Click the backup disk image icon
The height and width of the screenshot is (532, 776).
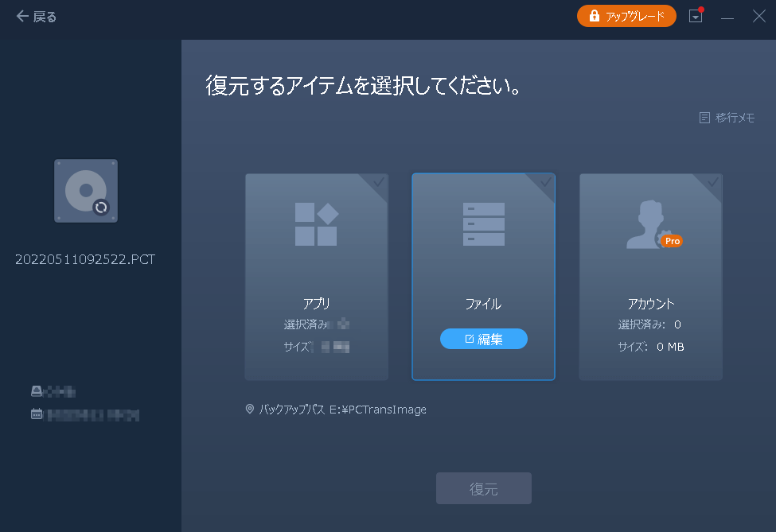click(86, 191)
